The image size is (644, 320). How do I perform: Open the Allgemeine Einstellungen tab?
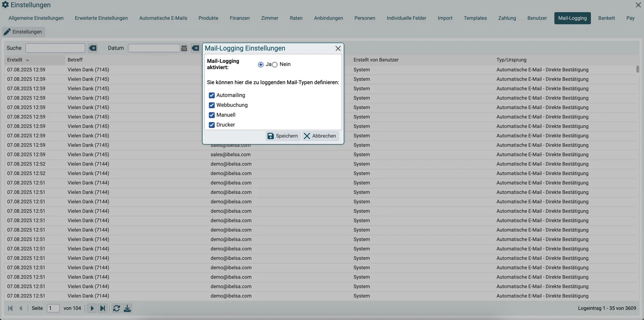click(36, 18)
